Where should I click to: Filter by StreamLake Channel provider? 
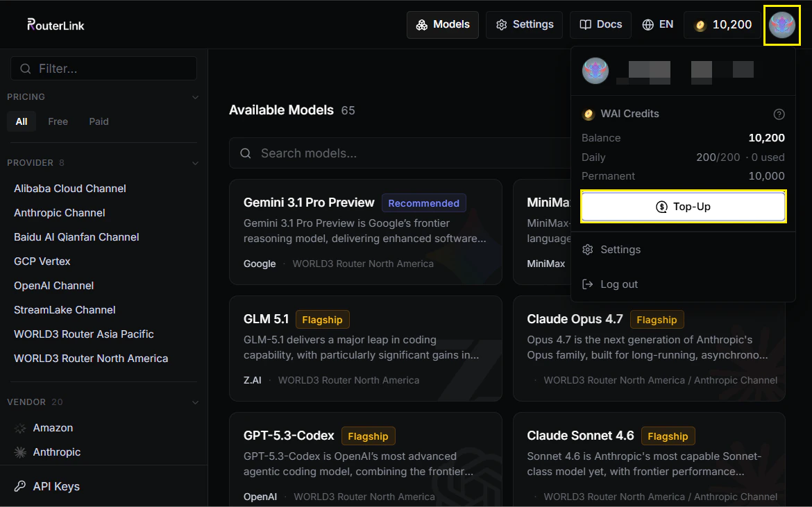point(65,310)
